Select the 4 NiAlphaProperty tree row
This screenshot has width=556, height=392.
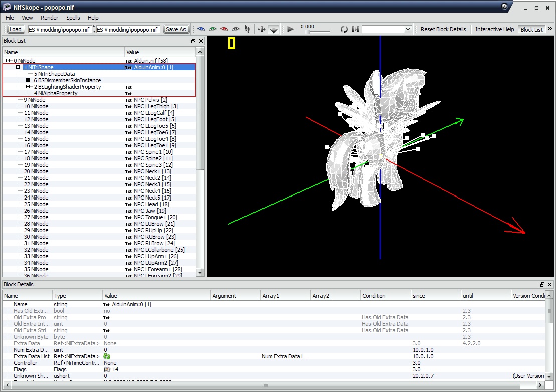[x=99, y=93]
